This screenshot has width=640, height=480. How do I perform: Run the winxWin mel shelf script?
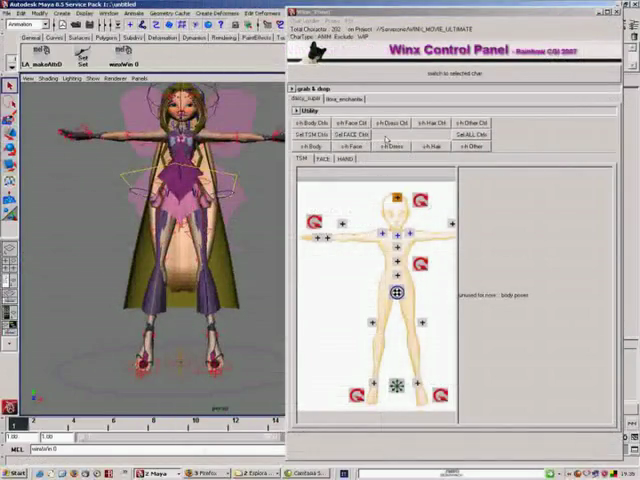(x=124, y=56)
